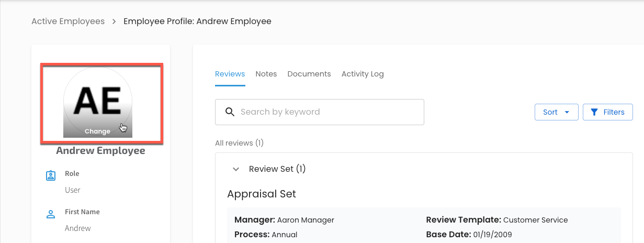Click the breadcrumb separator chevron
The width and height of the screenshot is (644, 243).
tap(114, 21)
